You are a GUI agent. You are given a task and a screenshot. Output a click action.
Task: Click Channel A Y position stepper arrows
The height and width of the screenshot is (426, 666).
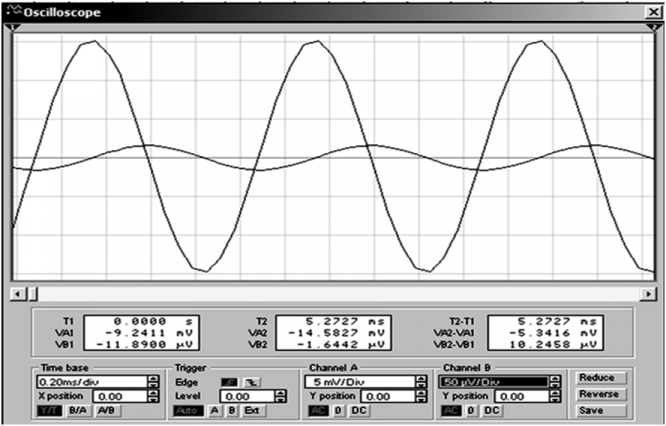421,396
